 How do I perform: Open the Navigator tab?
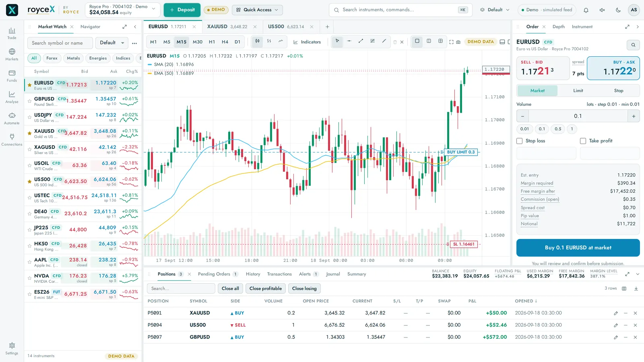(x=90, y=27)
